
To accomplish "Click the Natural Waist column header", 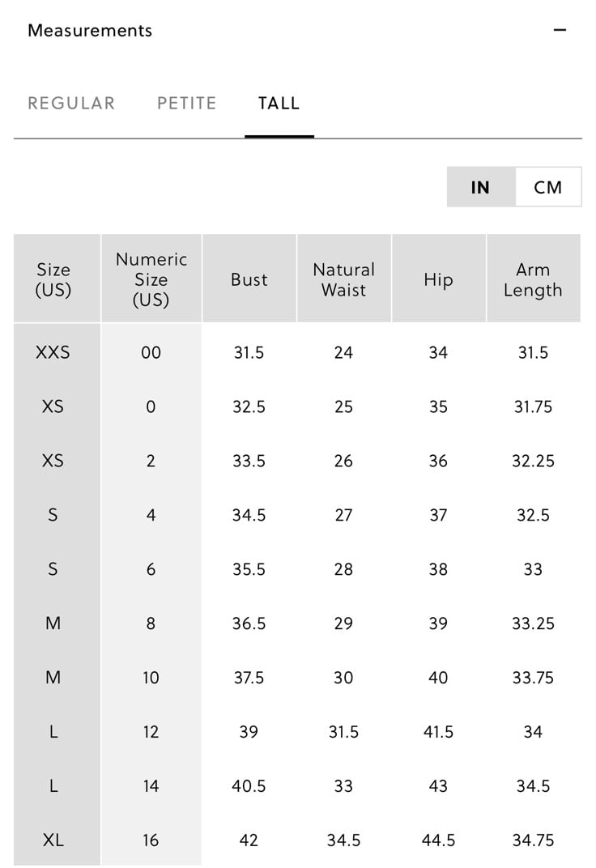I will pyautogui.click(x=343, y=279).
